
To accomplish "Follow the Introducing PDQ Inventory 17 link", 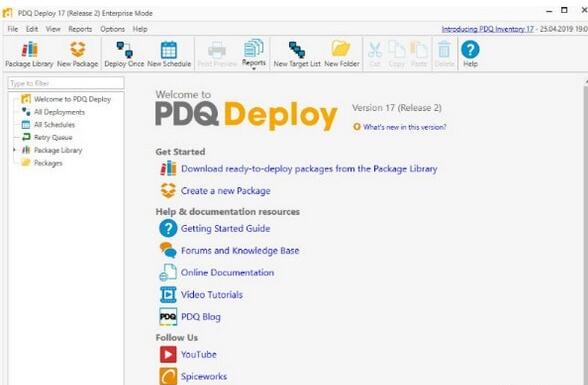I will click(x=487, y=29).
